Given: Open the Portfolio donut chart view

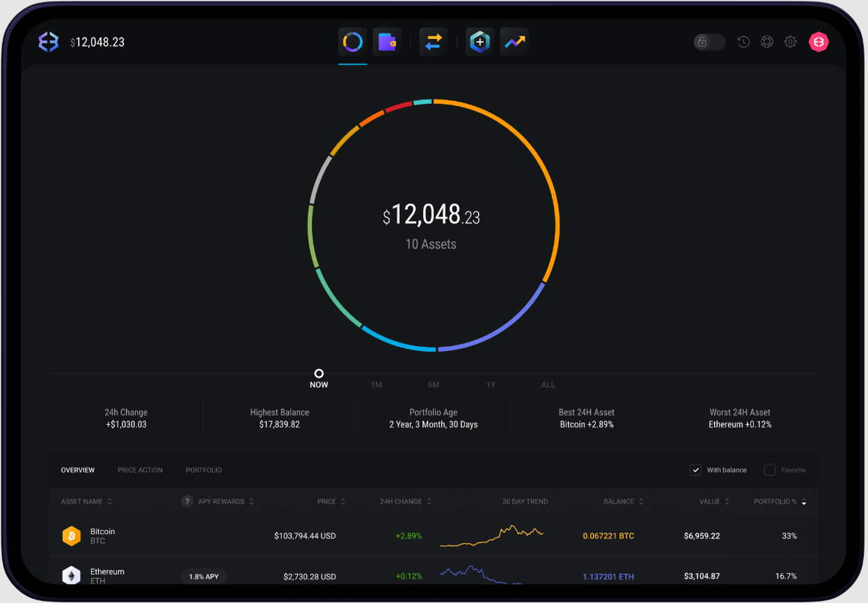Looking at the screenshot, I should (352, 42).
